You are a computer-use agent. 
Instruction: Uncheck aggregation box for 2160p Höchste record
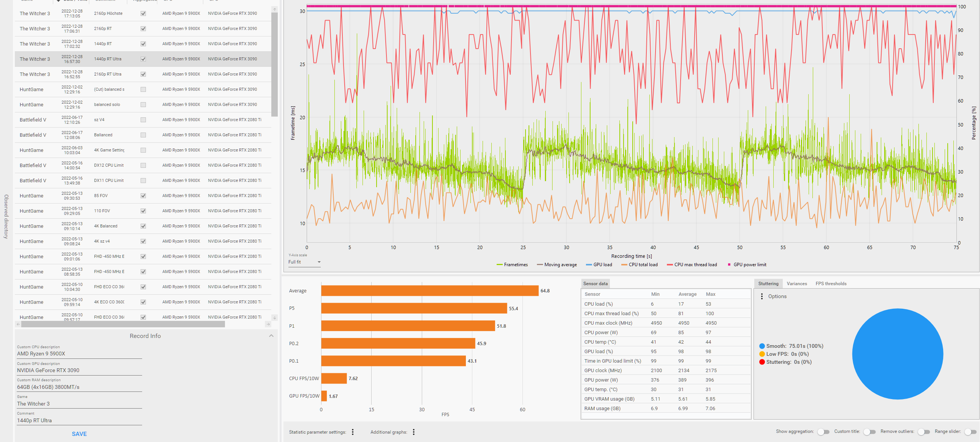click(143, 13)
